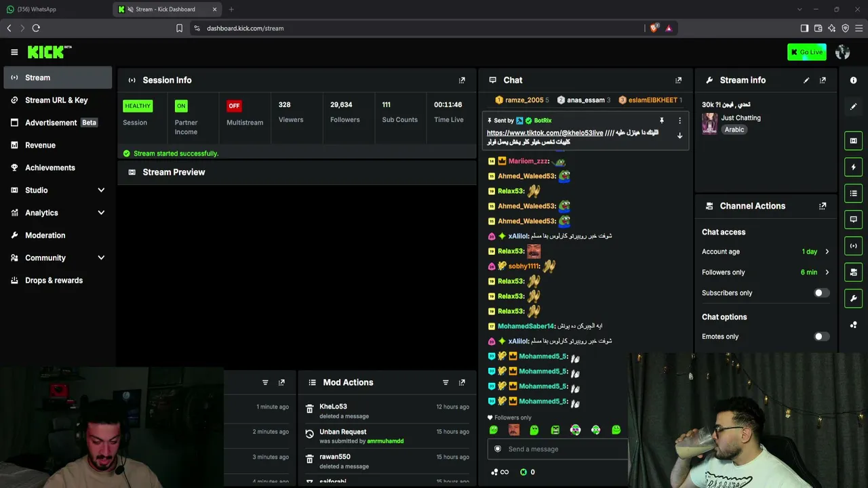Open the pinned message three-dot options
868x488 pixels.
(x=679, y=121)
